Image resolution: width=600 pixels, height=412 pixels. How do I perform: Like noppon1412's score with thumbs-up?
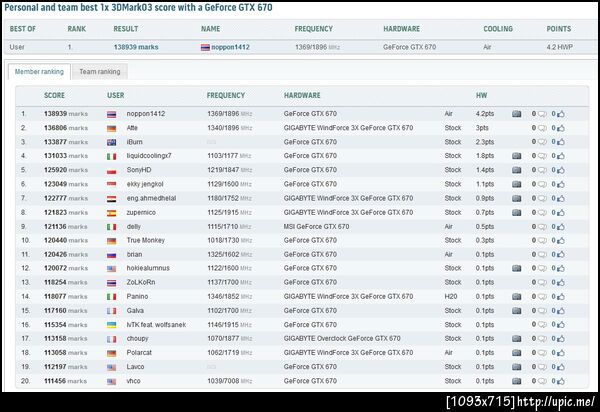(x=561, y=114)
